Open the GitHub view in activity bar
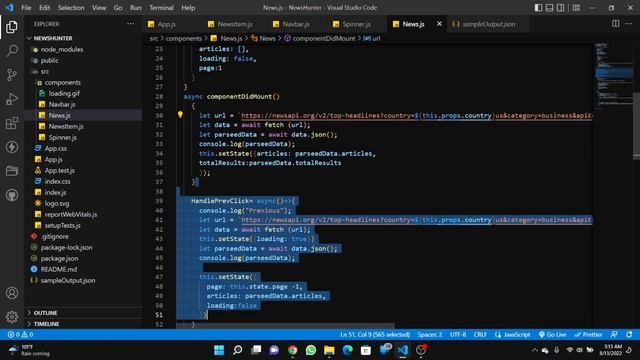Image resolution: width=640 pixels, height=360 pixels. click(12, 195)
